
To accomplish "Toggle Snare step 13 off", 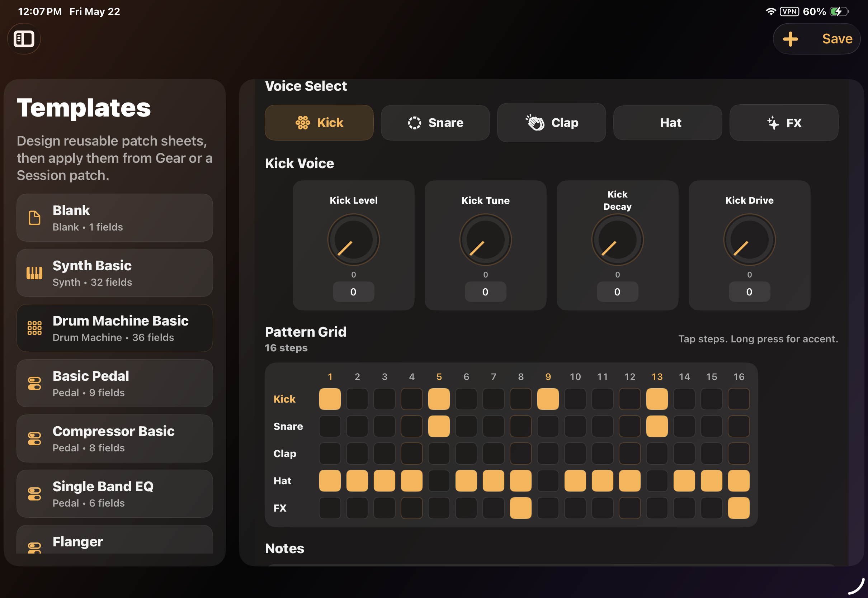I will 657,426.
